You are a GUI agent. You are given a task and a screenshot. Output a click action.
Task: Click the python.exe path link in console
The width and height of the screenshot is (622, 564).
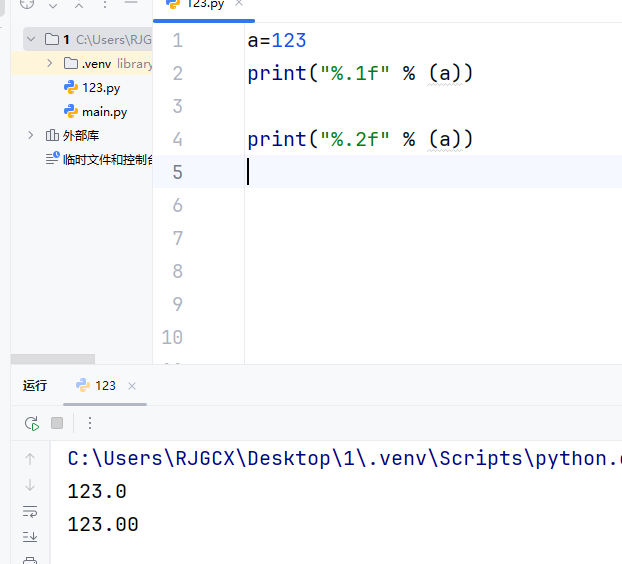pos(344,459)
